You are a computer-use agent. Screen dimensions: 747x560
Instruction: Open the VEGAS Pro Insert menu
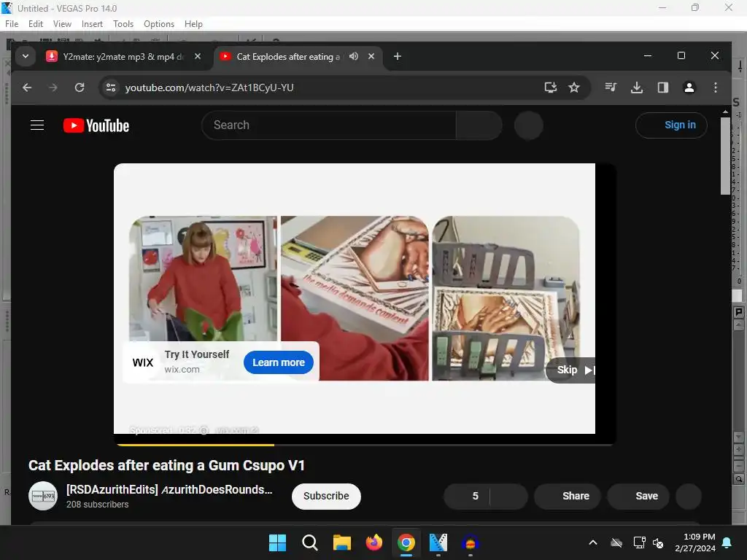click(92, 24)
